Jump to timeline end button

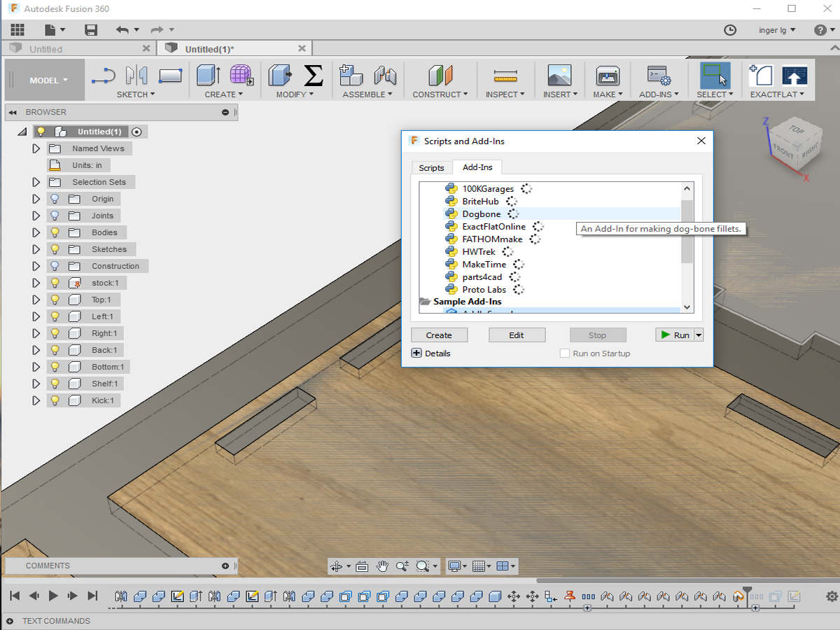[92, 596]
